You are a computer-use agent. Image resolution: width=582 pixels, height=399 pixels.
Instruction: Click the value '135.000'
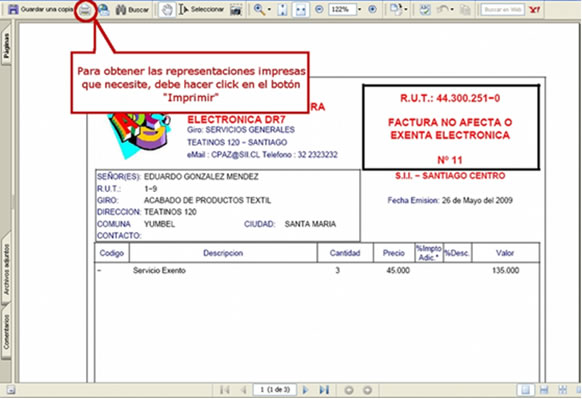click(x=506, y=271)
